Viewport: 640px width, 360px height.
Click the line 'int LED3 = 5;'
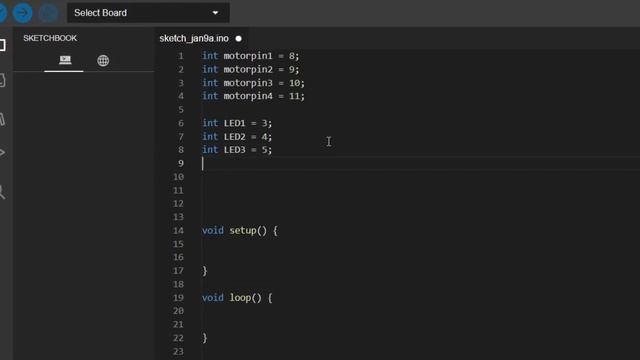pos(237,150)
